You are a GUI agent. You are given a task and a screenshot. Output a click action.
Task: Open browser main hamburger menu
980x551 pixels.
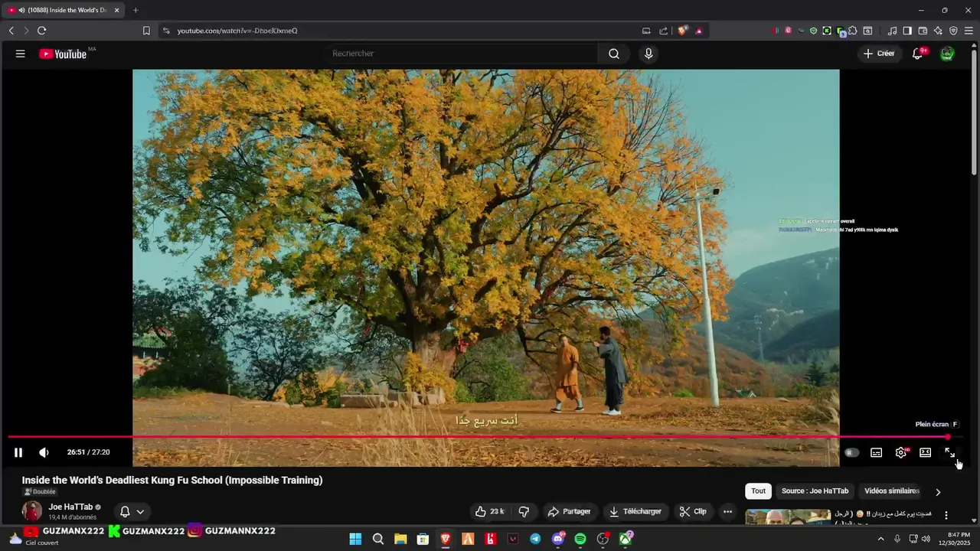pyautogui.click(x=969, y=31)
